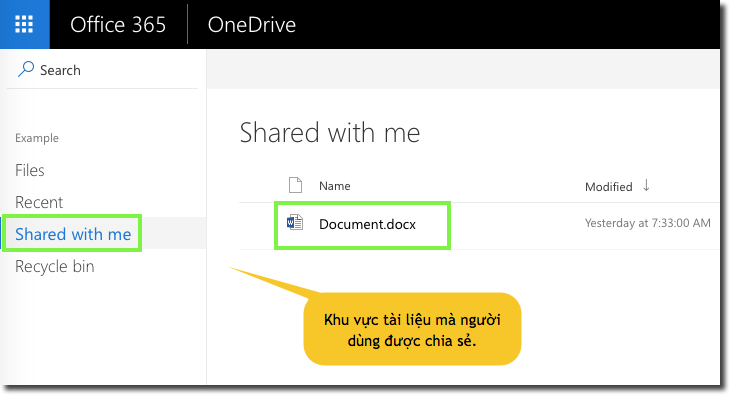The image size is (730, 395).
Task: Open the Office 365 home link
Action: (118, 24)
